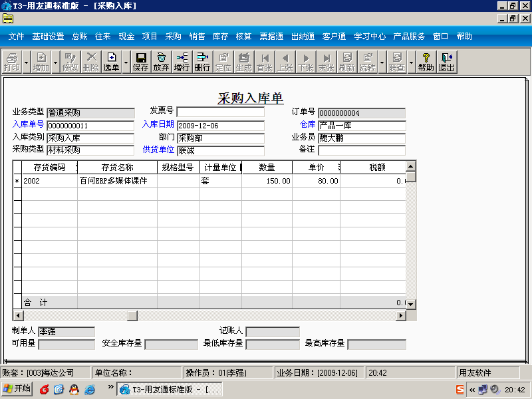The width and height of the screenshot is (532, 399).
Task: Click the T3-用友通标准版 taskbar button
Action: point(170,389)
